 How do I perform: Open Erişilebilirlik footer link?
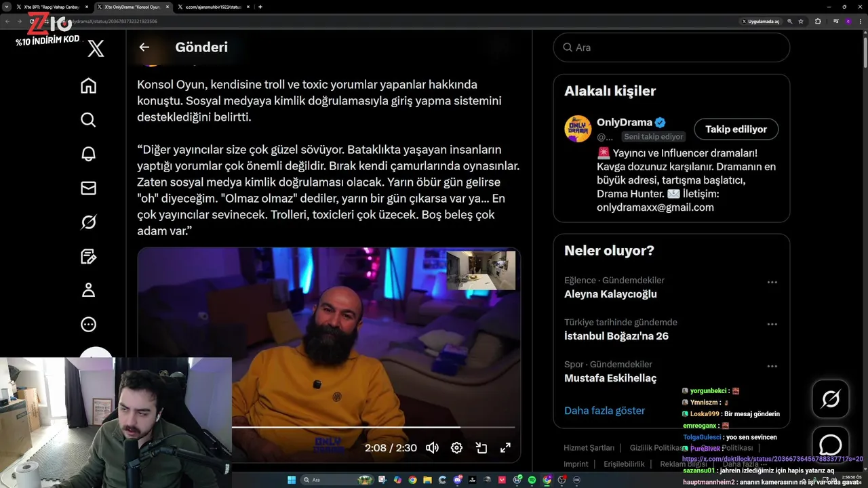tap(624, 464)
